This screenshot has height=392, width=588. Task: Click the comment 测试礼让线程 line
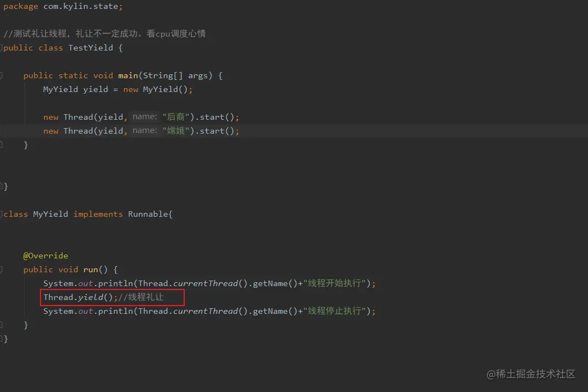click(x=105, y=34)
